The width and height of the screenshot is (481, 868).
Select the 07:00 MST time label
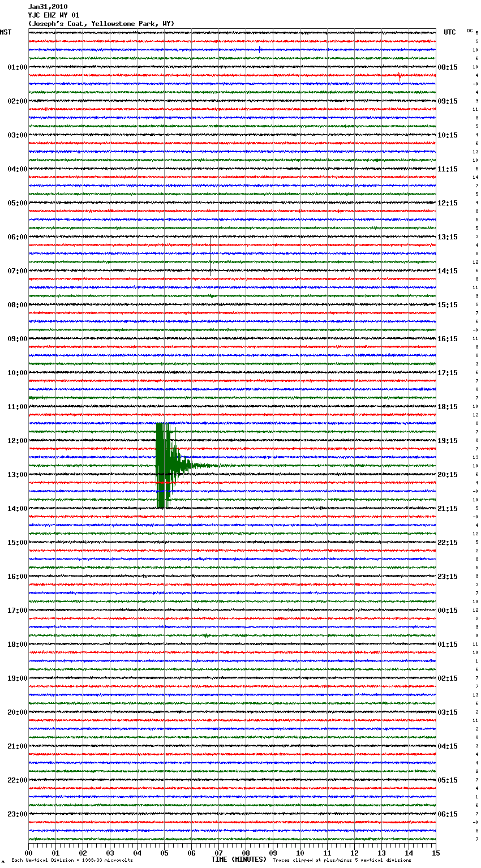click(18, 271)
